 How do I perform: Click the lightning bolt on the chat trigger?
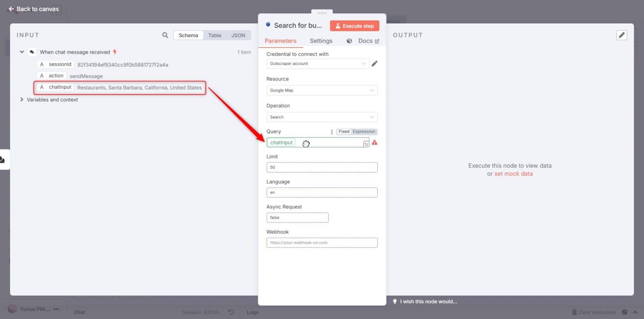pos(114,51)
